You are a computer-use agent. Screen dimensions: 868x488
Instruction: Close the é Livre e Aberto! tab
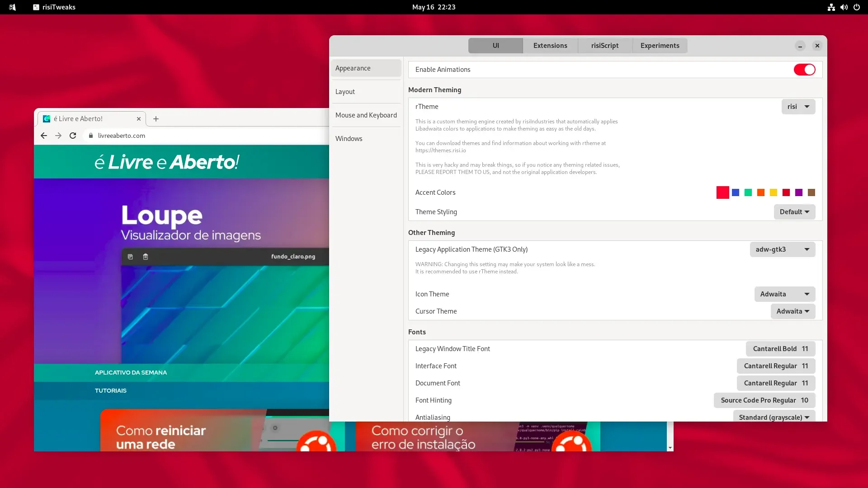[x=139, y=119]
